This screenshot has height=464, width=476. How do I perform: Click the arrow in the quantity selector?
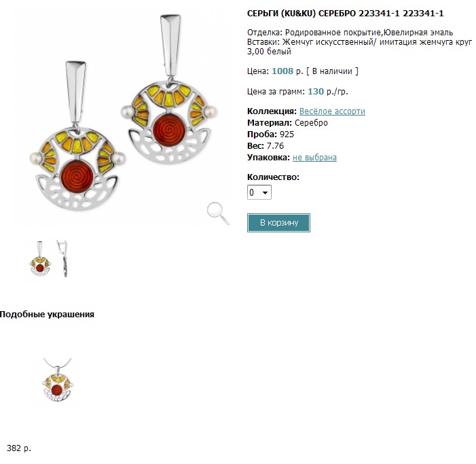pyautogui.click(x=265, y=192)
